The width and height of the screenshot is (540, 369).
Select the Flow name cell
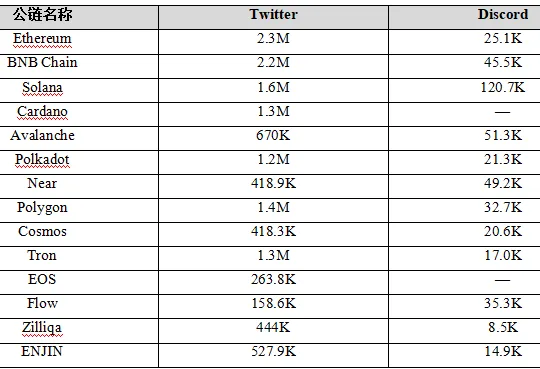(42, 303)
